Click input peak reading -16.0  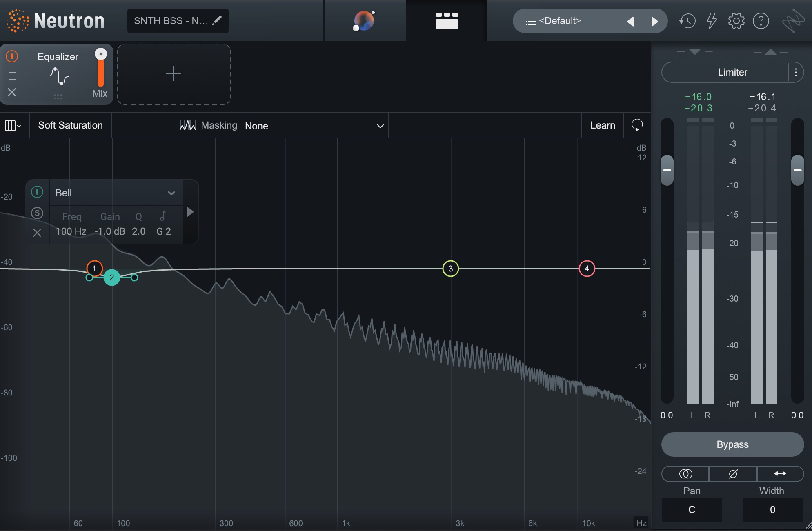tap(698, 97)
